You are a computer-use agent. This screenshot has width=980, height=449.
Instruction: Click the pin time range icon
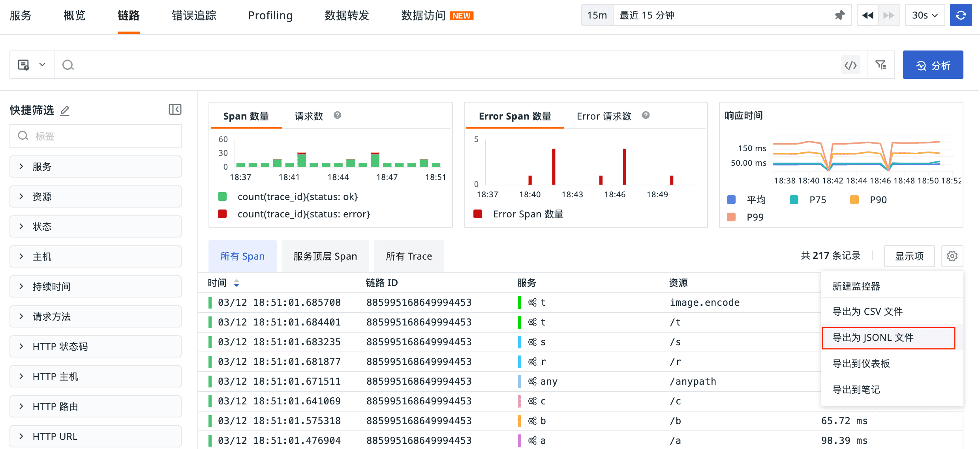coord(839,15)
